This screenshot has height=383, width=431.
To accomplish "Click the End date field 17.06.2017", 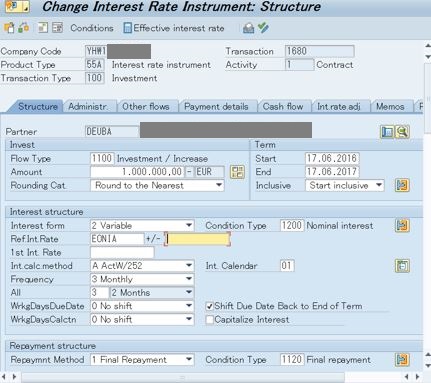I will (x=332, y=172).
